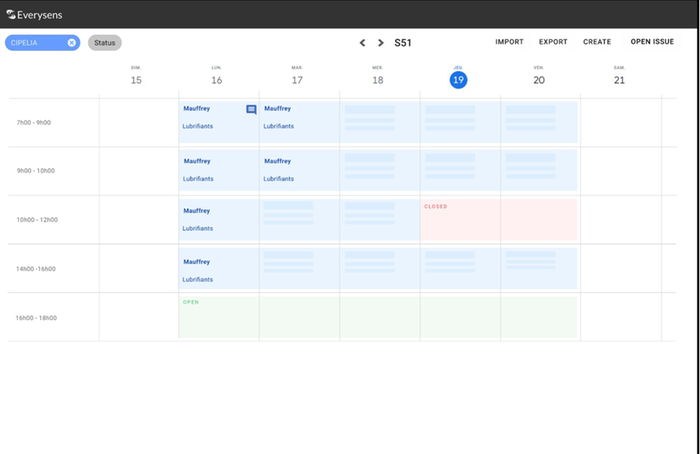Screen dimensions: 700x454
Task: Click the 9h00 - 10h00 time row label
Action: point(36,171)
